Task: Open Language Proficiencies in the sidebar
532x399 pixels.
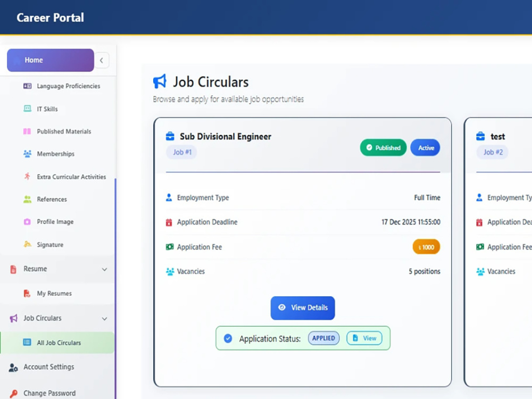Action: tap(68, 86)
